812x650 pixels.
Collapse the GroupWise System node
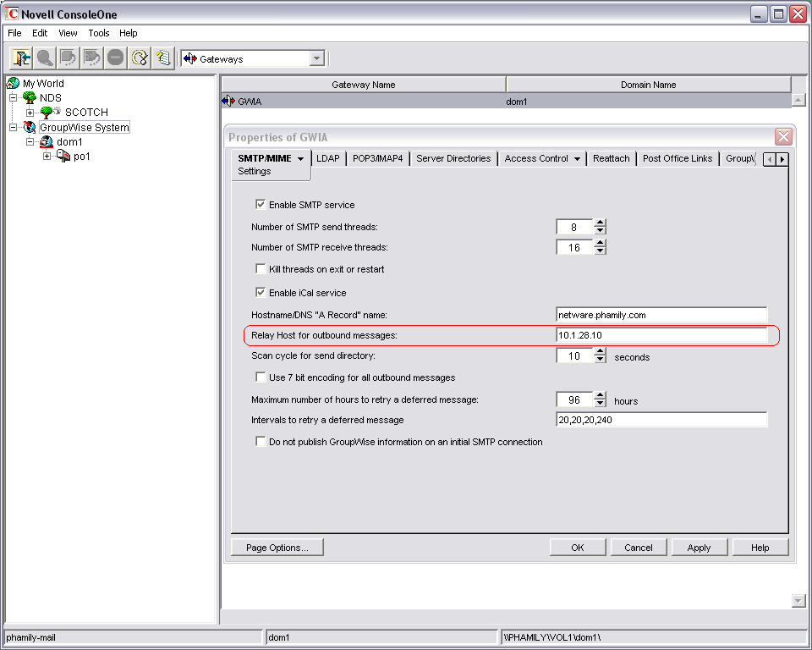coord(14,127)
